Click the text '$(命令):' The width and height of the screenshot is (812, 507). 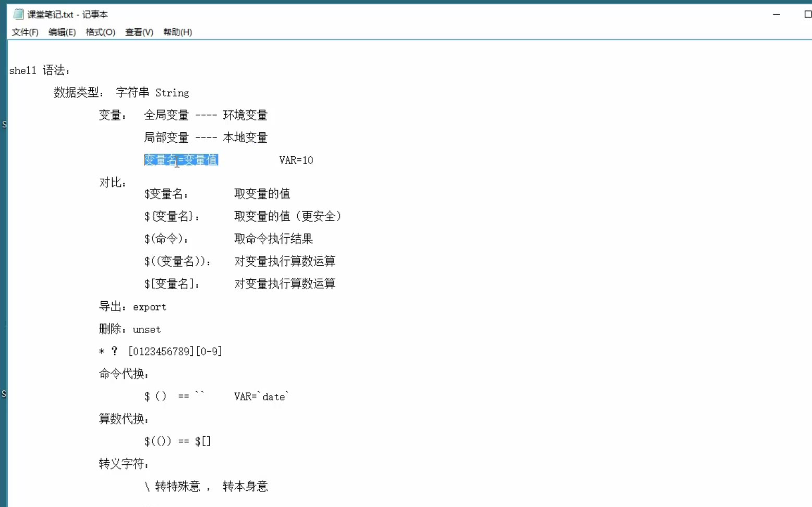[x=166, y=239]
